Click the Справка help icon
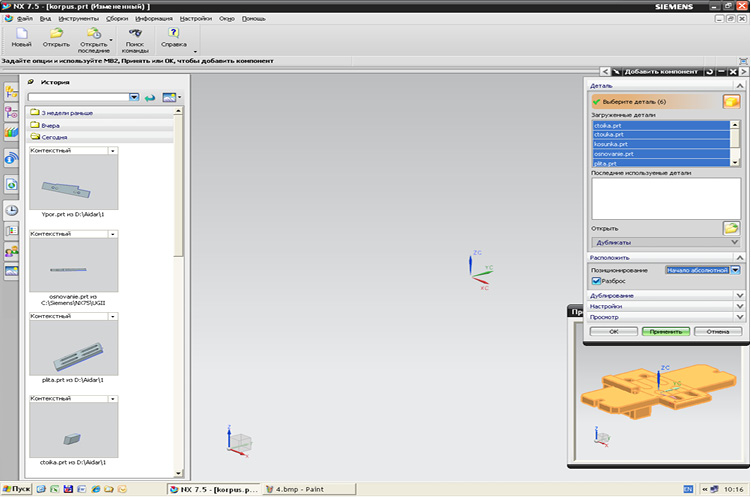This screenshot has height=497, width=751. [x=173, y=33]
